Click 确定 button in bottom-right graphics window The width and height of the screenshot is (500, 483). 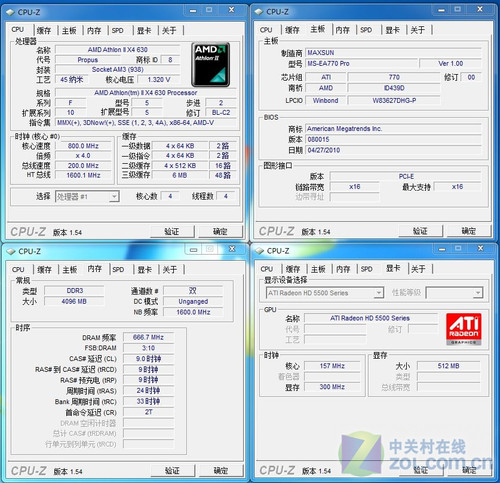[x=469, y=470]
